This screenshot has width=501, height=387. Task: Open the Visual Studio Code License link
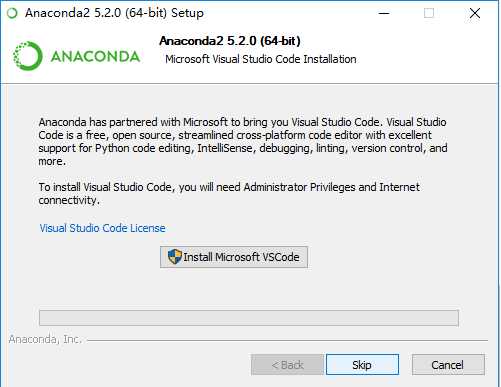coord(102,228)
